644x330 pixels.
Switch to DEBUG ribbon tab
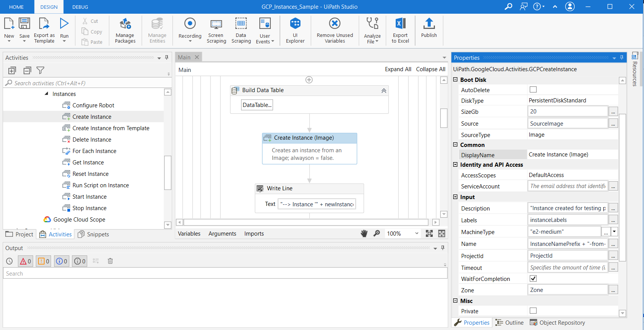(x=80, y=7)
